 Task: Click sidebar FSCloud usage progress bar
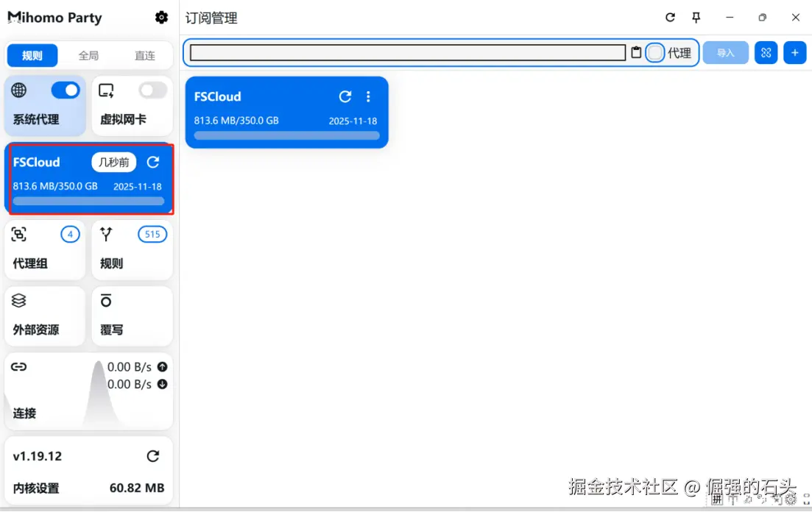pyautogui.click(x=88, y=201)
